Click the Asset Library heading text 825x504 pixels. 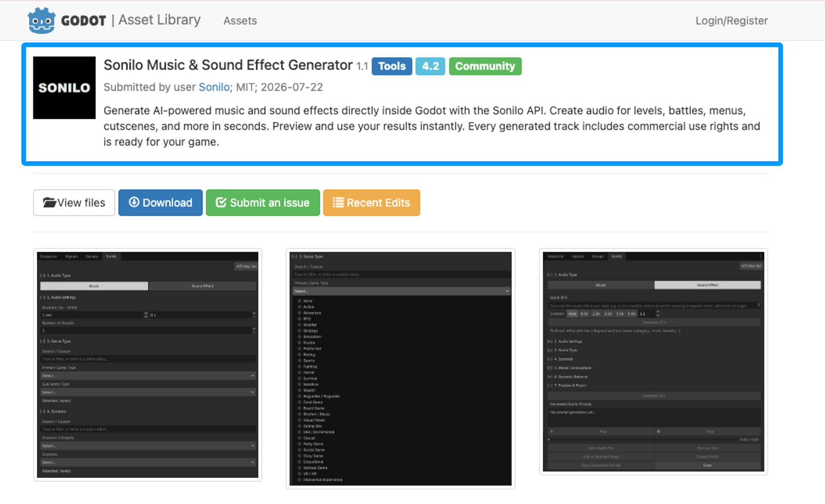point(159,20)
